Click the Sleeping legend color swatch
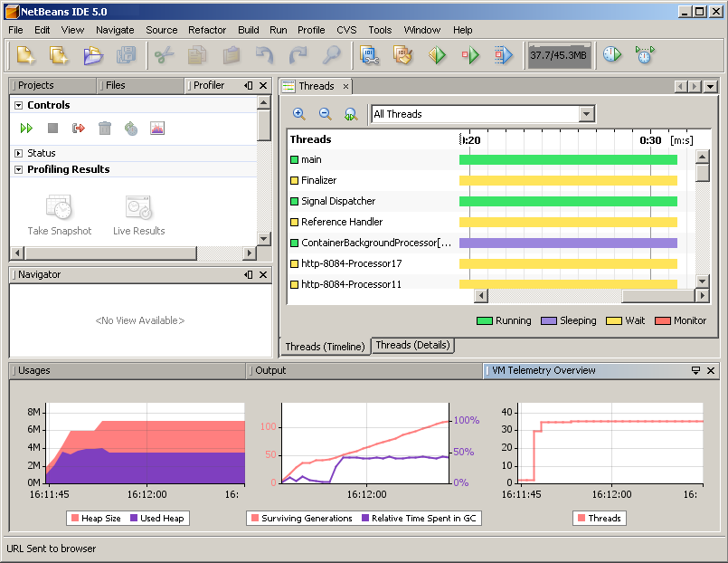The image size is (728, 563). pos(549,321)
